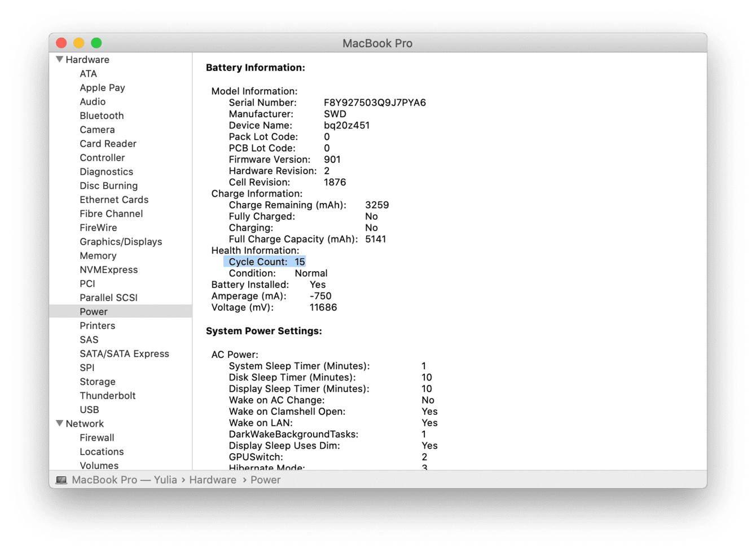Viewport: 756px width, 553px height.
Task: Collapse the Network section triangle
Action: point(60,423)
